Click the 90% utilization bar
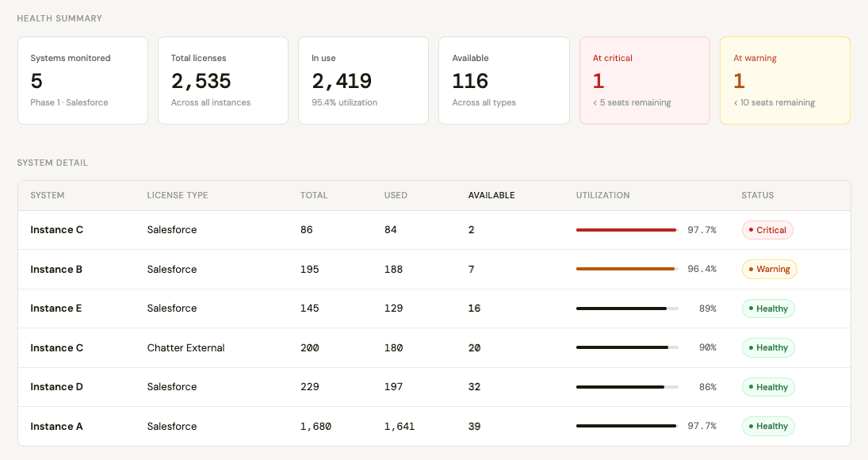Image resolution: width=868 pixels, height=460 pixels. click(627, 347)
